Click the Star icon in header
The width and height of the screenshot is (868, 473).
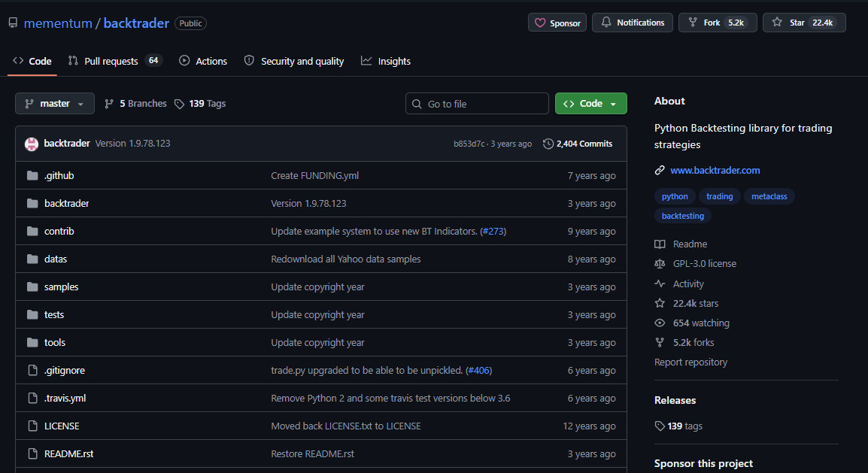[777, 22]
